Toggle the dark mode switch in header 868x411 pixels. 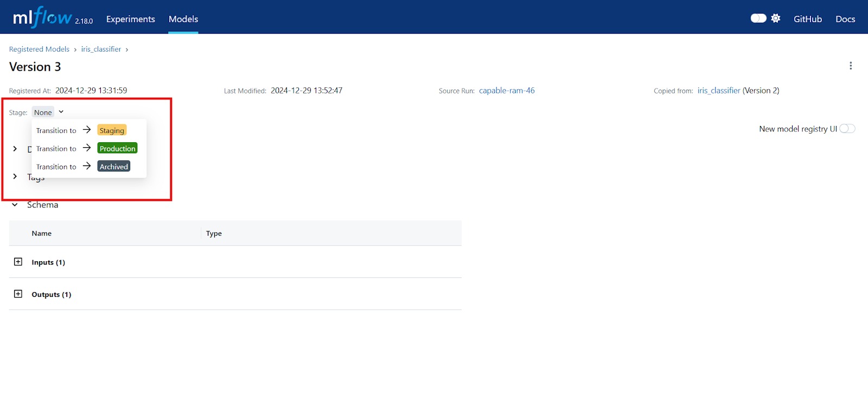(758, 18)
